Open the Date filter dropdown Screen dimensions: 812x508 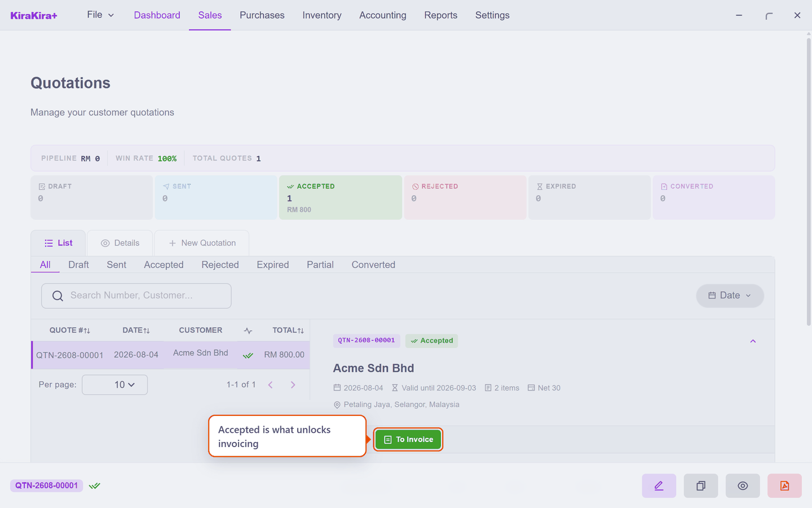point(730,296)
